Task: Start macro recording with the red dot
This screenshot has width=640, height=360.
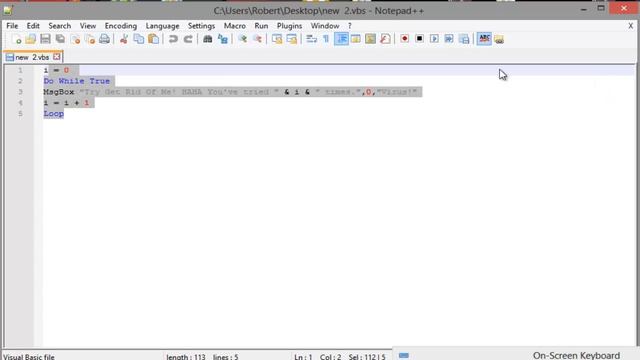Action: 404,39
